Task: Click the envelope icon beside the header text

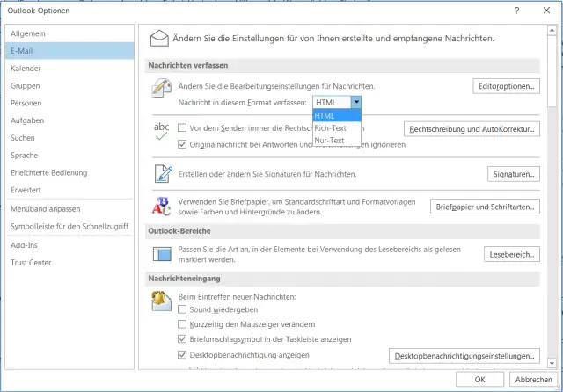Action: [x=159, y=39]
